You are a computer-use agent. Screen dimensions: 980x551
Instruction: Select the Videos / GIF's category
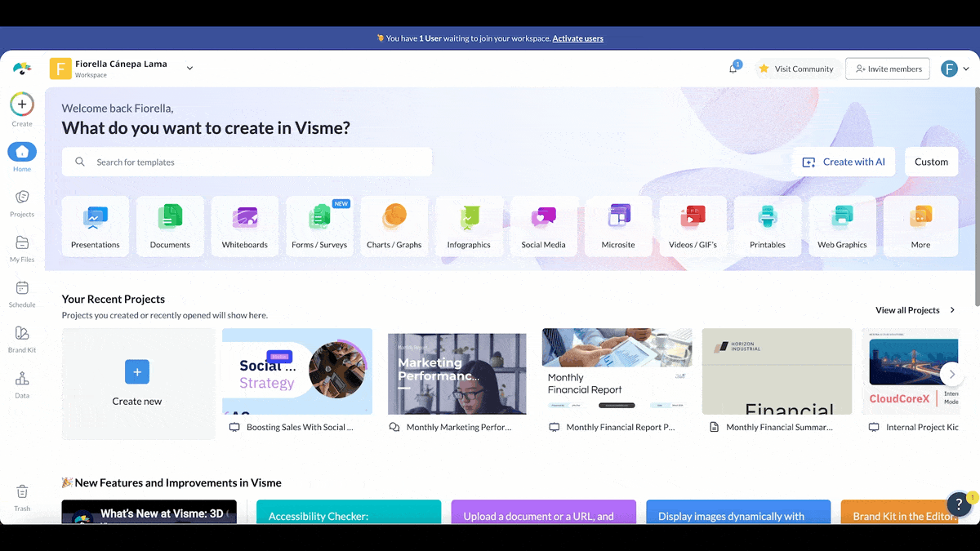pyautogui.click(x=693, y=226)
